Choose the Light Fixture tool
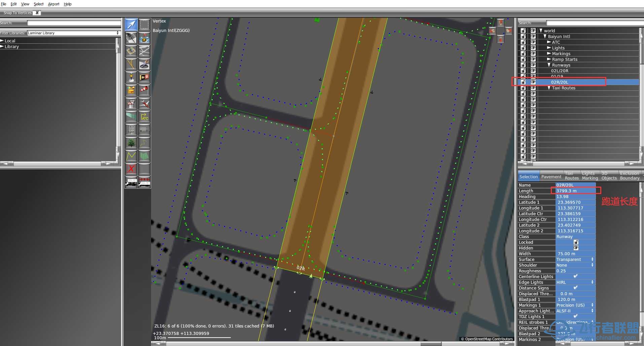 [x=131, y=77]
